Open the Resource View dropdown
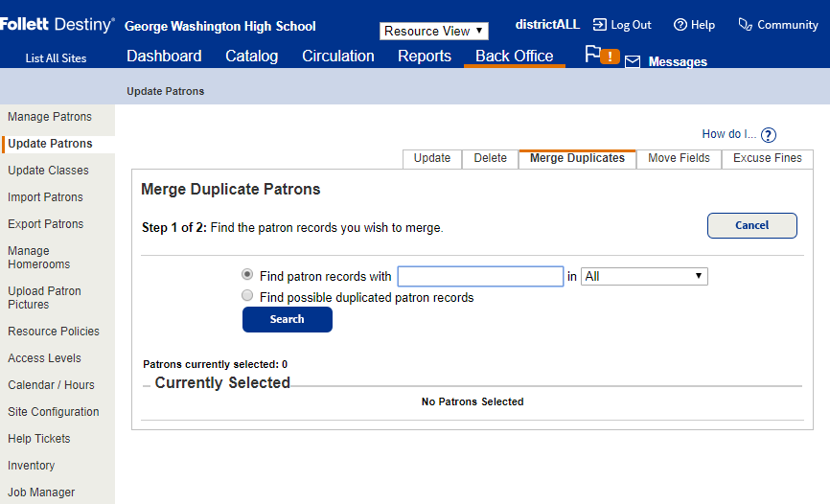This screenshot has height=504, width=830. point(433,31)
